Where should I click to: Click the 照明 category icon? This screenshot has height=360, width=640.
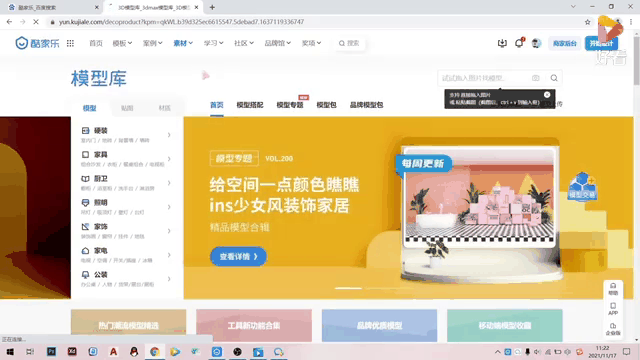85,202
